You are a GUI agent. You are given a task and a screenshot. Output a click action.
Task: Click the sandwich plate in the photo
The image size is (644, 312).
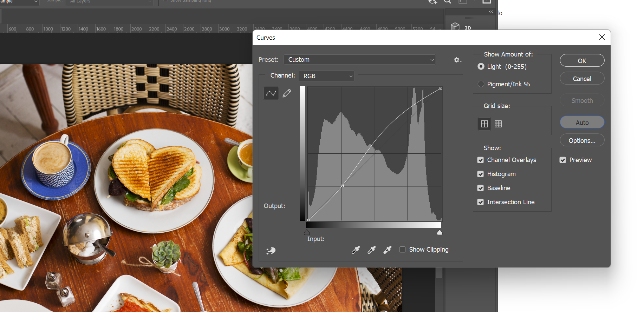[x=155, y=181]
